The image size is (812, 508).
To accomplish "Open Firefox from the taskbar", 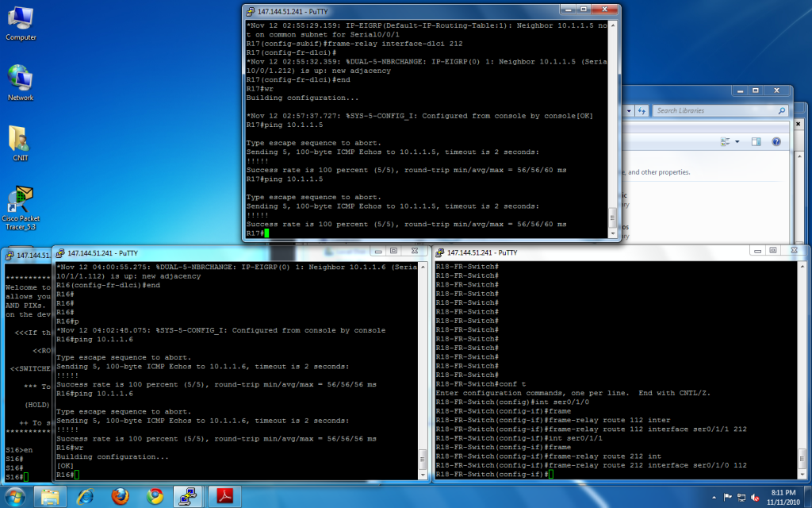I will [121, 496].
